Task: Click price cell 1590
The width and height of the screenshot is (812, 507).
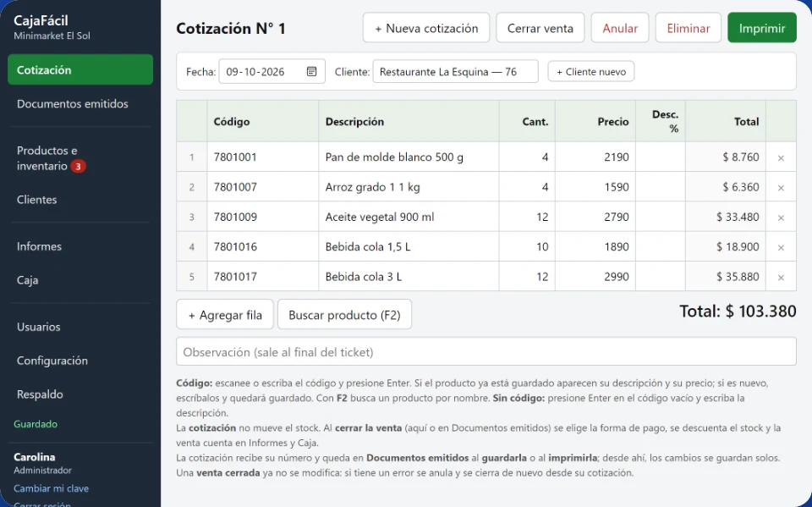Action: point(595,186)
